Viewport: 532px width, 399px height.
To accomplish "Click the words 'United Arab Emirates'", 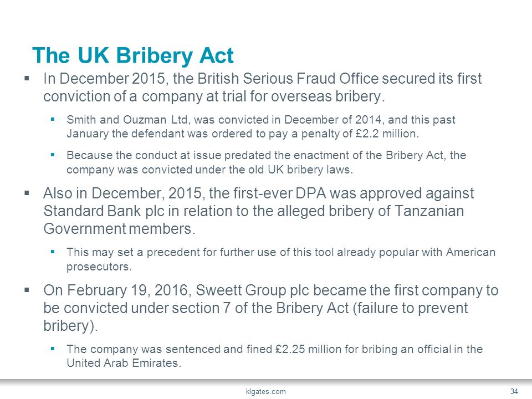I will [x=122, y=363].
